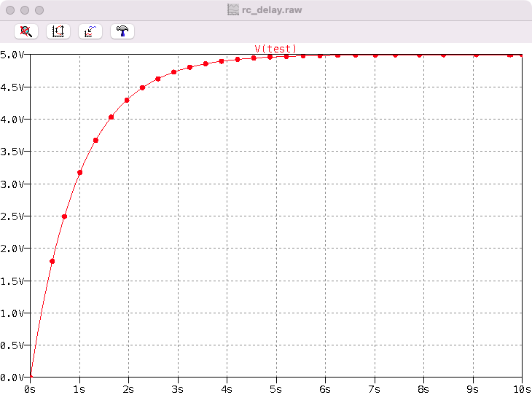Viewport: 532px width, 395px height.
Task: Click the autorange vertical axis icon
Action: [x=58, y=31]
